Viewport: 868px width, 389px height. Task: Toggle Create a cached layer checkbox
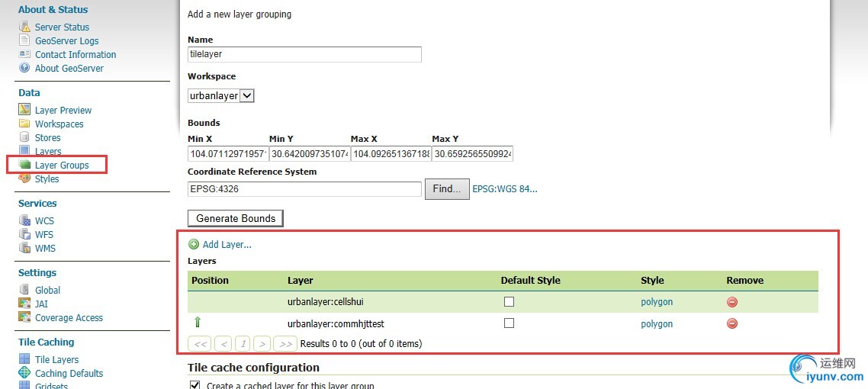tap(194, 385)
